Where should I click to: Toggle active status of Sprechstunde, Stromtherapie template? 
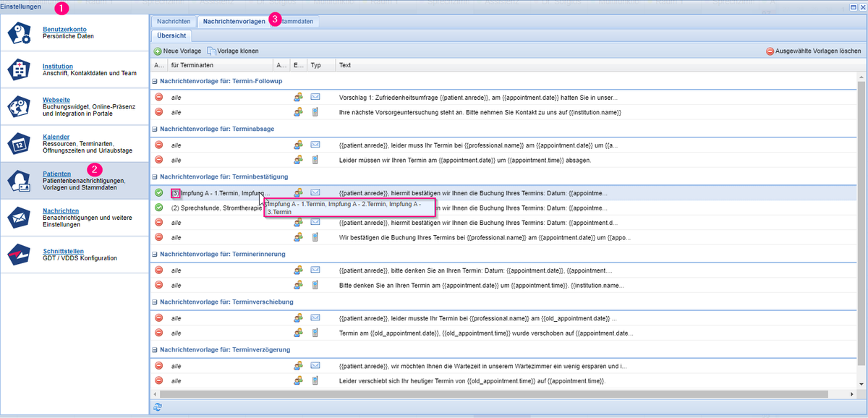(158, 208)
